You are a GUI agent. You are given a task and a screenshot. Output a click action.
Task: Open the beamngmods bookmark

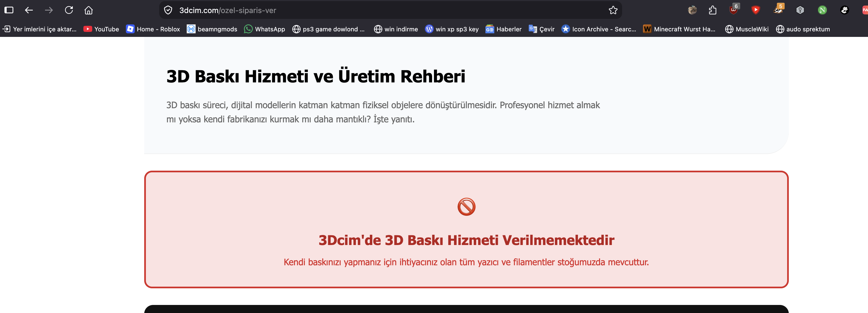pyautogui.click(x=212, y=29)
